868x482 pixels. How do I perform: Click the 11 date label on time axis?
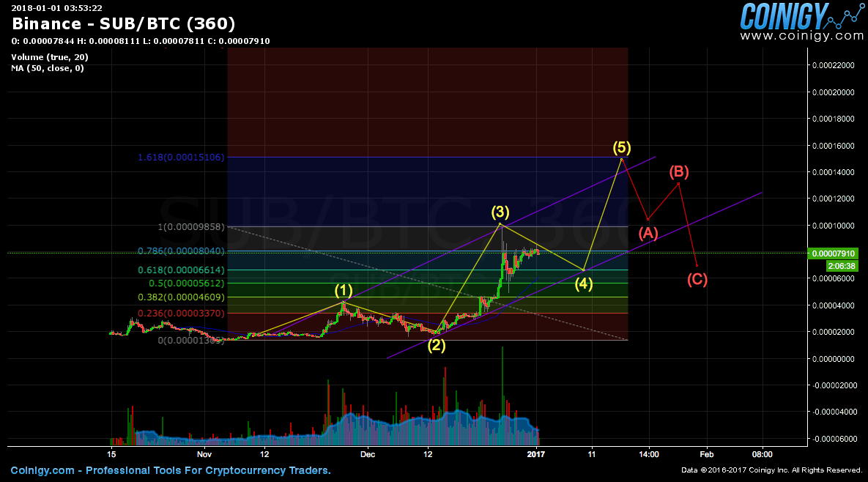592,454
